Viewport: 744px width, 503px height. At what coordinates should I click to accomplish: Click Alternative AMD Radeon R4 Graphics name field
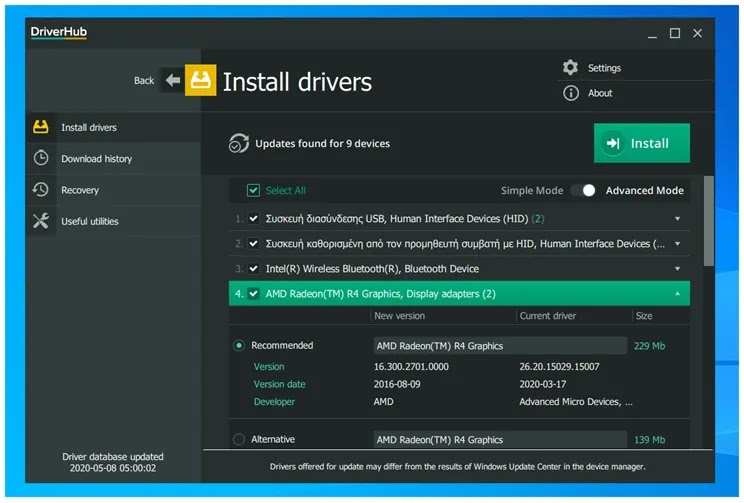click(500, 439)
